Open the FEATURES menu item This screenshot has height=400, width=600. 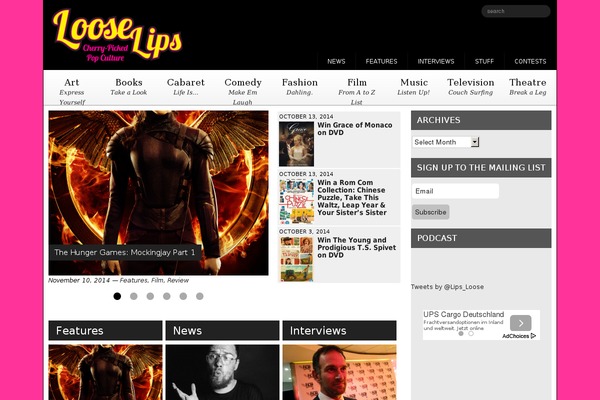point(381,61)
